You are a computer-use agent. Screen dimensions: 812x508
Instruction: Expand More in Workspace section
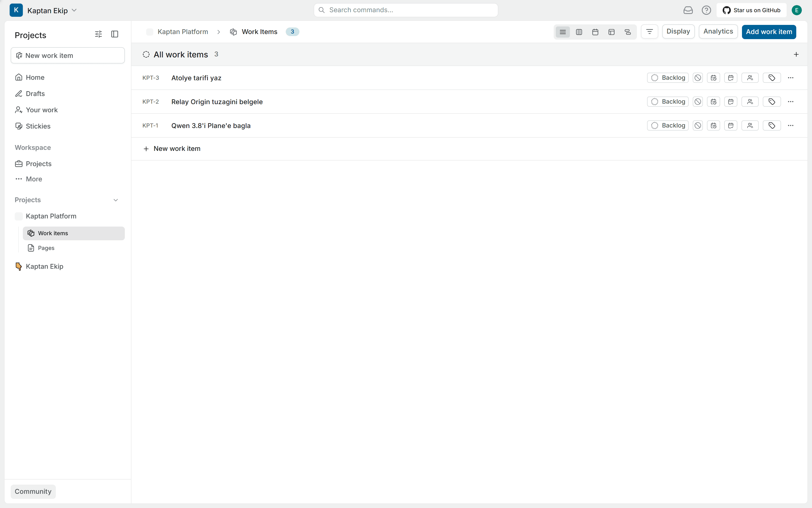click(68, 179)
